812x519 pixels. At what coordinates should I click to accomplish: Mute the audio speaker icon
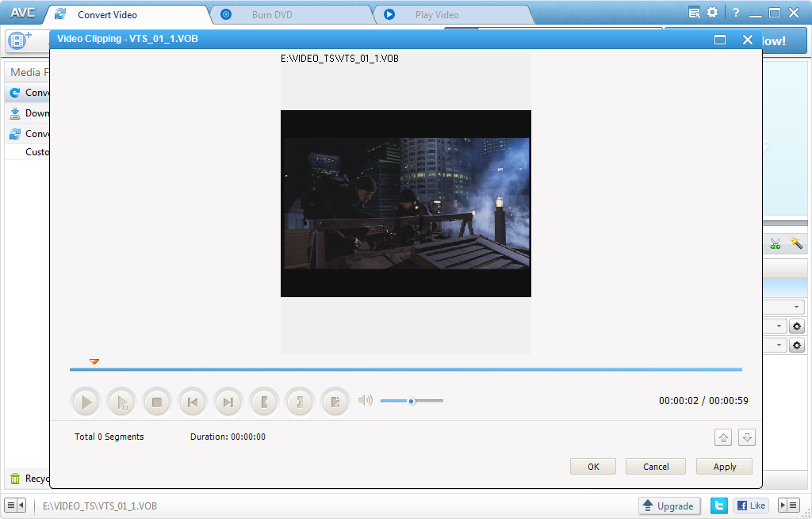[x=365, y=400]
